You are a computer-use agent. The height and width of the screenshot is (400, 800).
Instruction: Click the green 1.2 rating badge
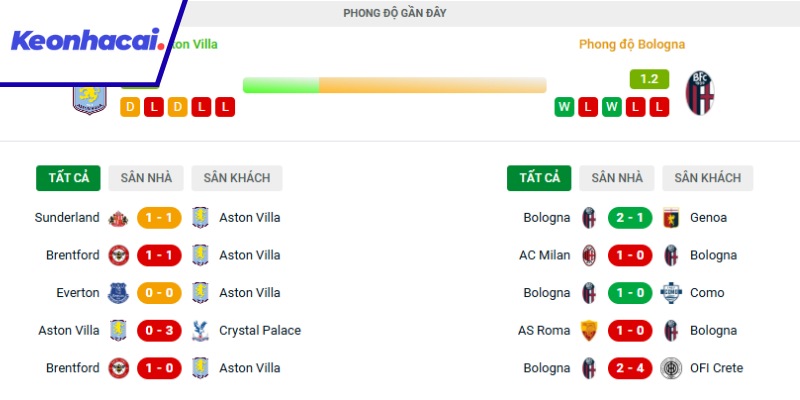(649, 78)
